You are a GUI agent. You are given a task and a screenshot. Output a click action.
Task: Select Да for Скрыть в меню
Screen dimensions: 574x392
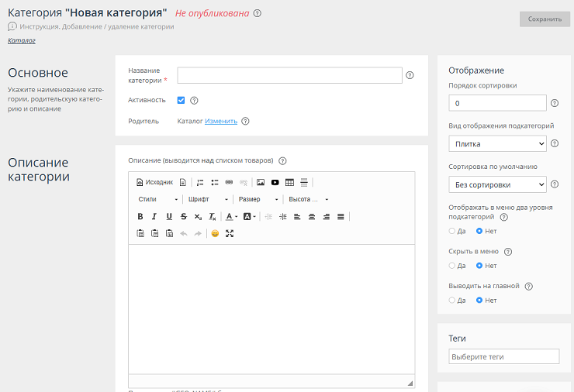point(452,266)
